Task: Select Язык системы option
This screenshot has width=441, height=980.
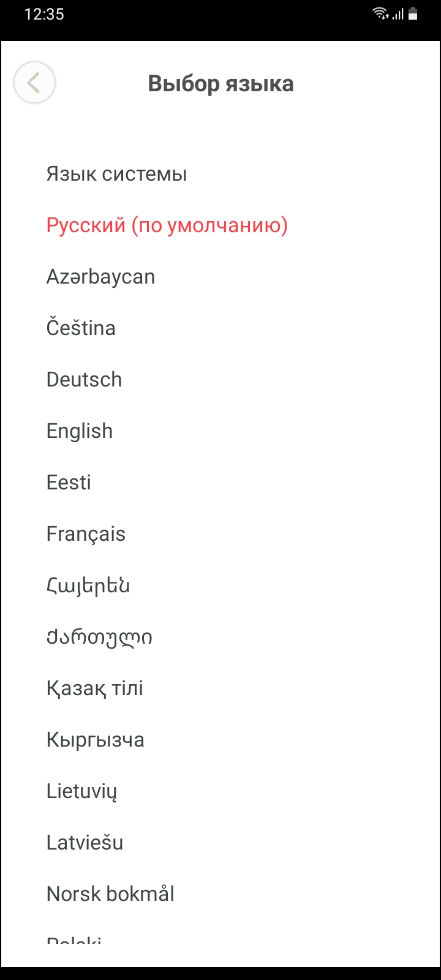Action: click(116, 174)
